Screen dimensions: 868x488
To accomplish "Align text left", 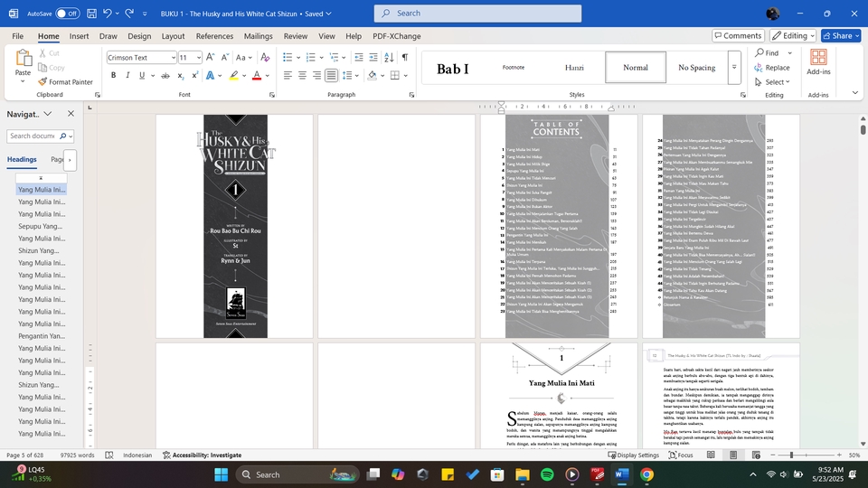I will click(x=288, y=75).
